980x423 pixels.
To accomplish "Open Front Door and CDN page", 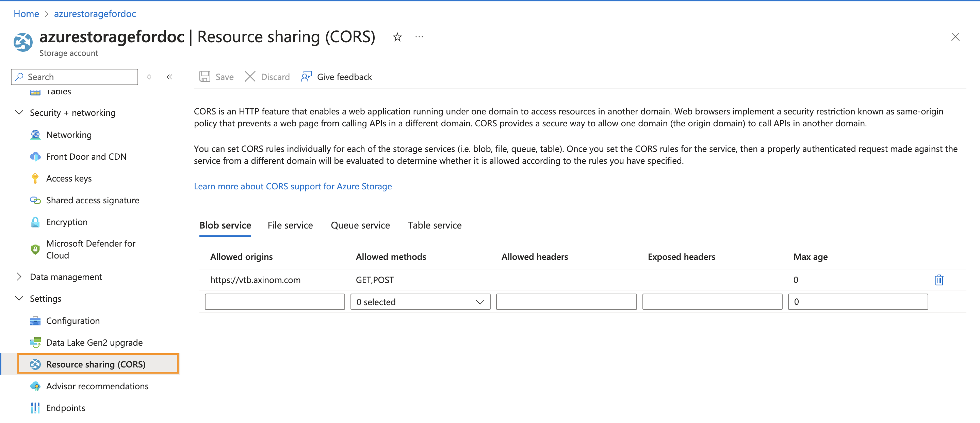I will click(x=86, y=156).
